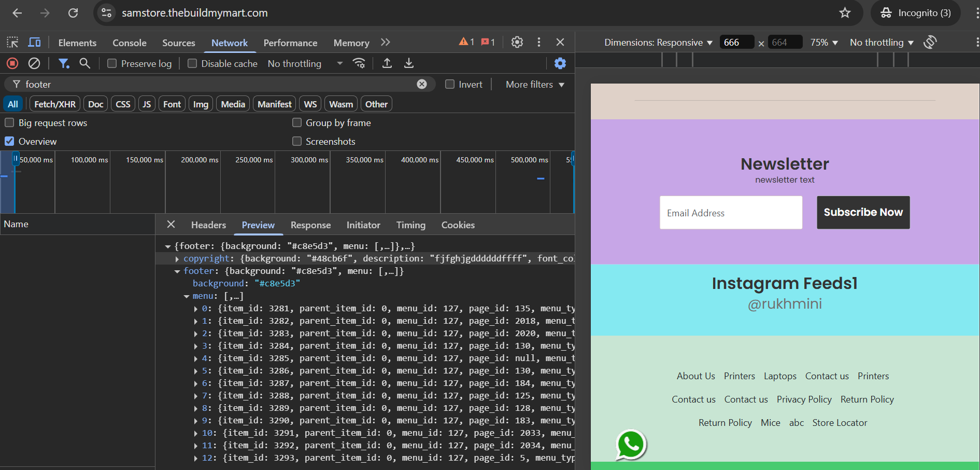Activate the inspect element picker icon

tap(12, 43)
